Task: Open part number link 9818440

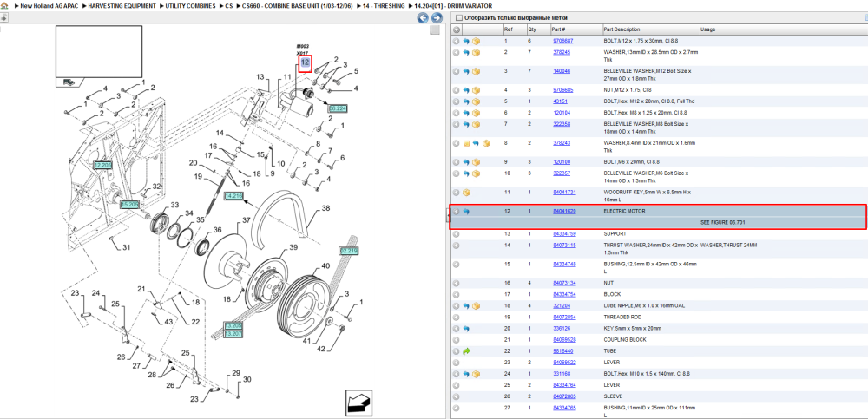Action: 563,351
